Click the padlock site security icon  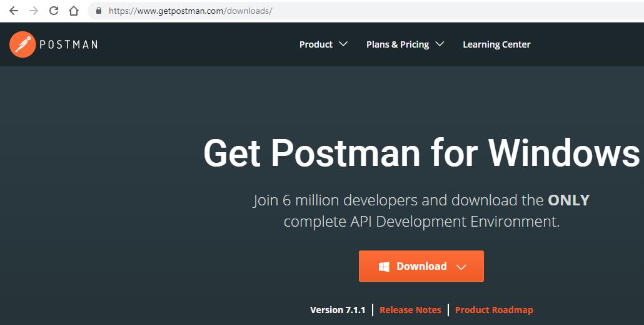pyautogui.click(x=99, y=11)
